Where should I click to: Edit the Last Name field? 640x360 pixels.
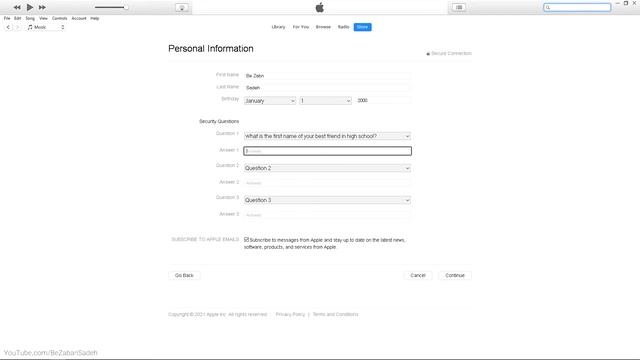click(327, 88)
